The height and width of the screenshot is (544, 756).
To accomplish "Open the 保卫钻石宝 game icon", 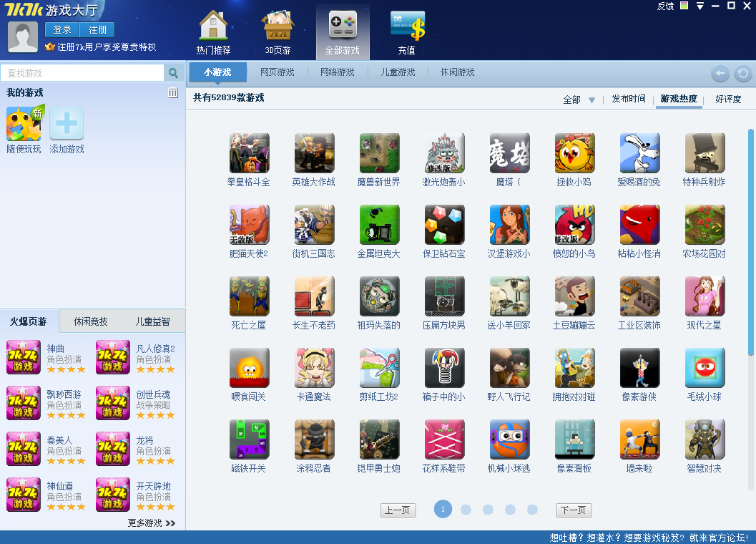I will point(444,225).
